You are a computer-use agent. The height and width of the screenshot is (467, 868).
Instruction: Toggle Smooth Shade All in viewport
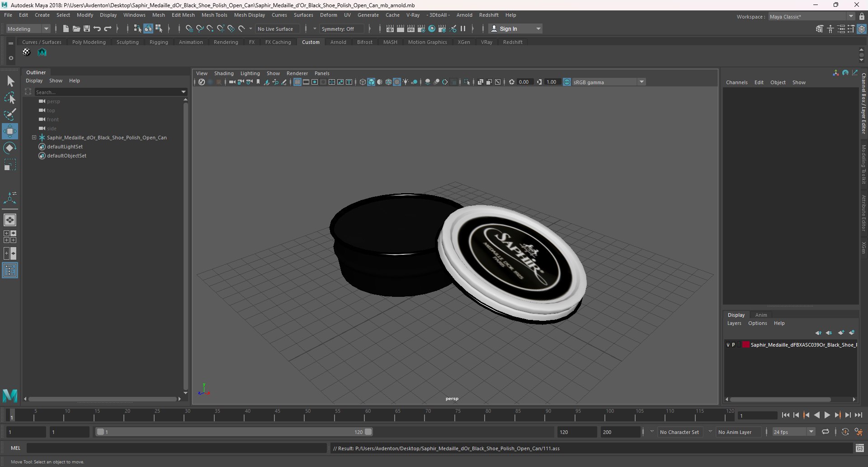coord(371,82)
